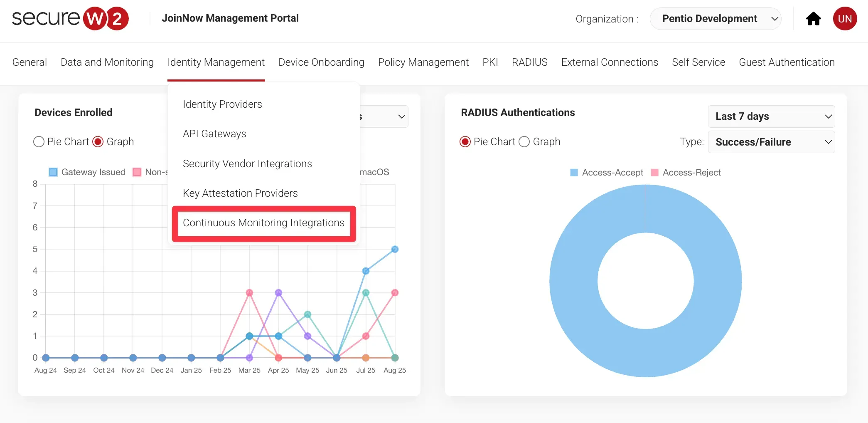Select Graph for RADIUS Authentications

[524, 142]
